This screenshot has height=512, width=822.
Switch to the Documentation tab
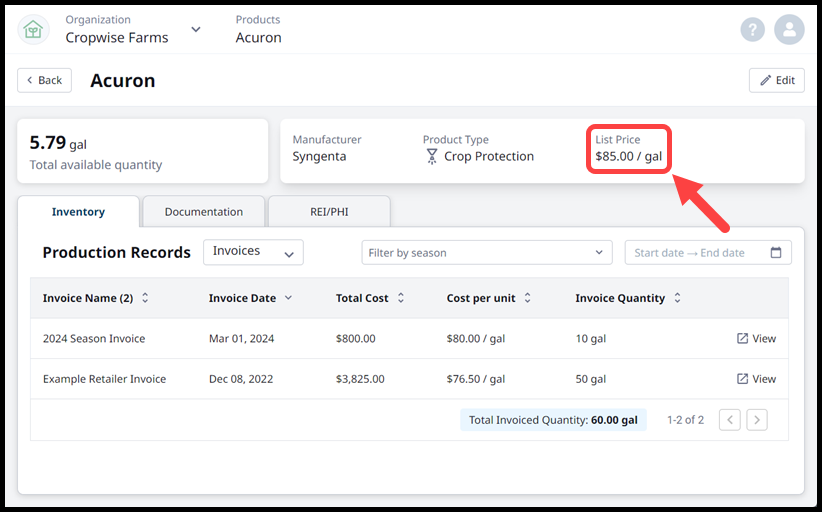[204, 212]
